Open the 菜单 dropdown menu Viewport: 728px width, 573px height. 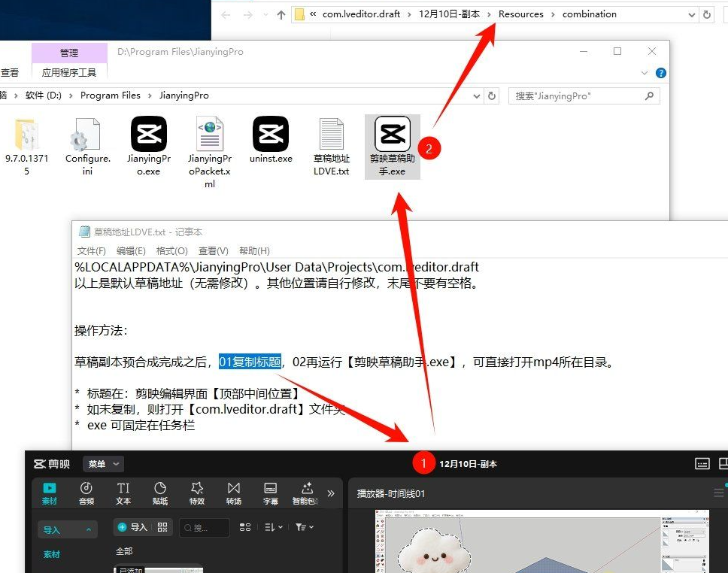pos(103,463)
